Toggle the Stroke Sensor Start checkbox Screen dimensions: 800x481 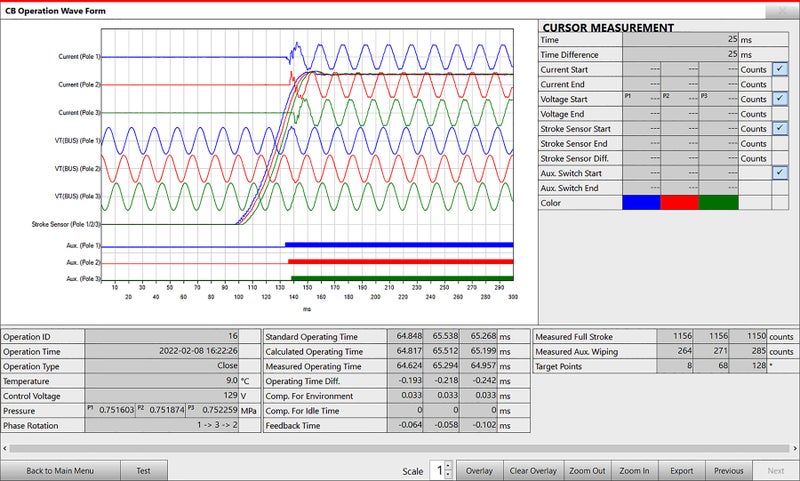[x=780, y=129]
